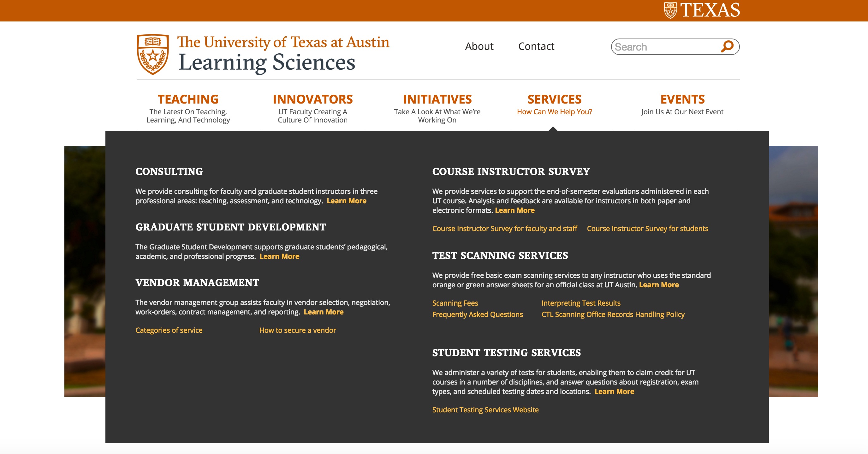The height and width of the screenshot is (454, 868).
Task: Learn More about Consulting
Action: tap(346, 201)
